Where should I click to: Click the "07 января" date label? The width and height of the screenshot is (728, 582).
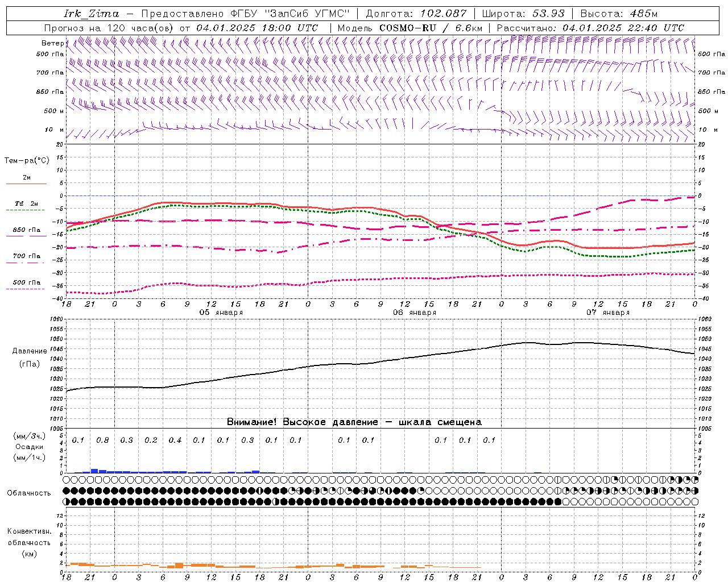pos(608,313)
